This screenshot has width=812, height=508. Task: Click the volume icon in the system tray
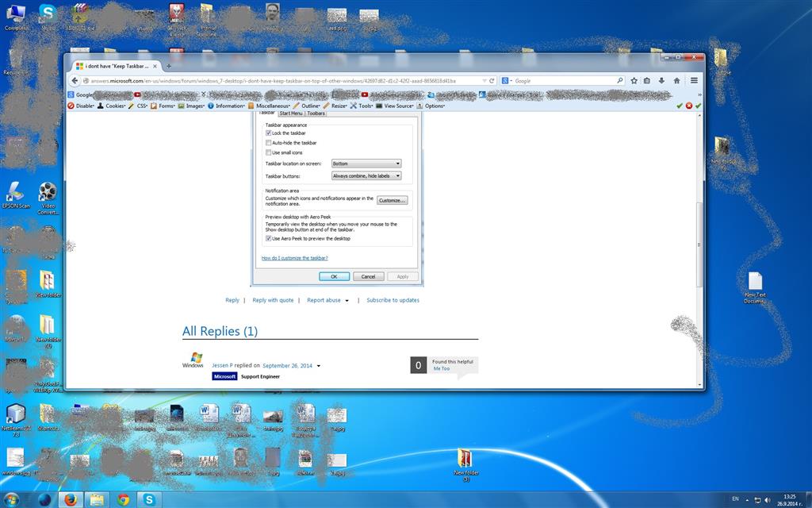tap(767, 500)
